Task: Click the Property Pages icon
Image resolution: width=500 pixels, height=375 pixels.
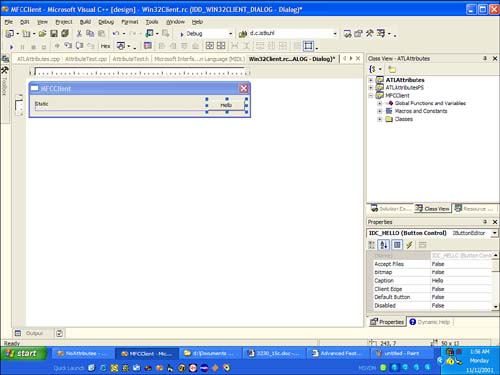Action: 422,245
